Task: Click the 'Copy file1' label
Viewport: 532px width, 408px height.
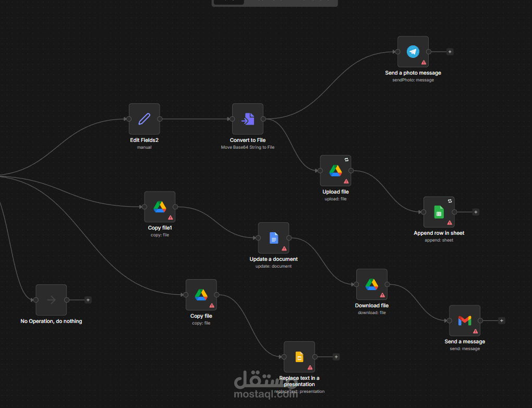Action: [x=160, y=228]
